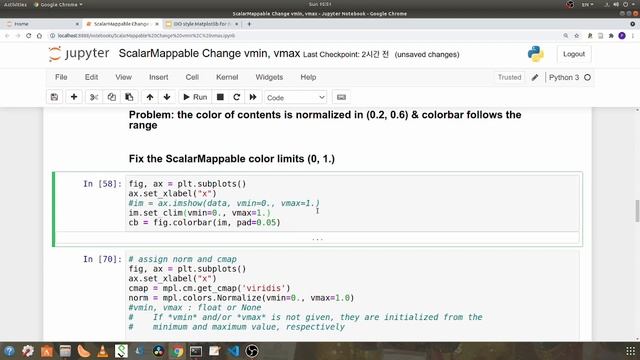Click the Jupyter logo
This screenshot has height=360, width=640.
79,53
